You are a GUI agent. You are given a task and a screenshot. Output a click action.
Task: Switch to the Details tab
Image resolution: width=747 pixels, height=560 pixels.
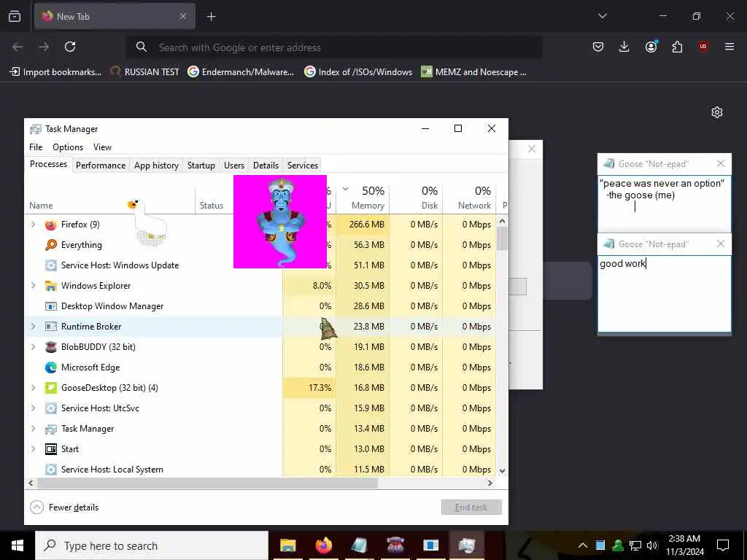(x=266, y=166)
